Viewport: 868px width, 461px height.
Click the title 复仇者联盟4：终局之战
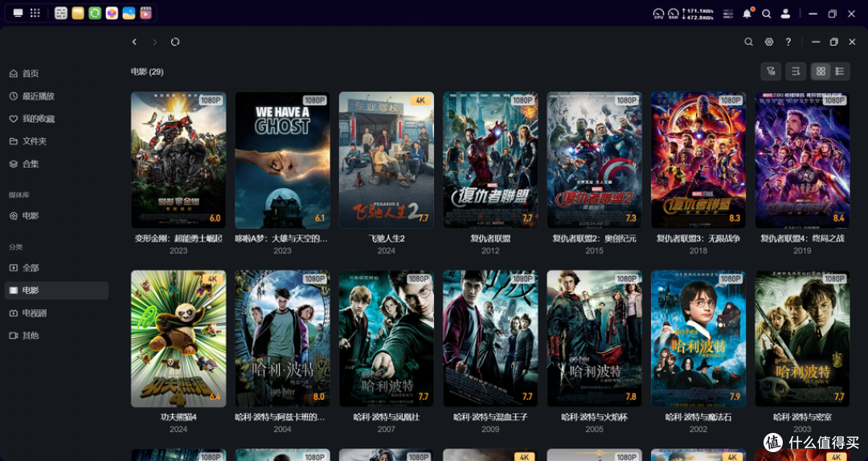(x=802, y=239)
